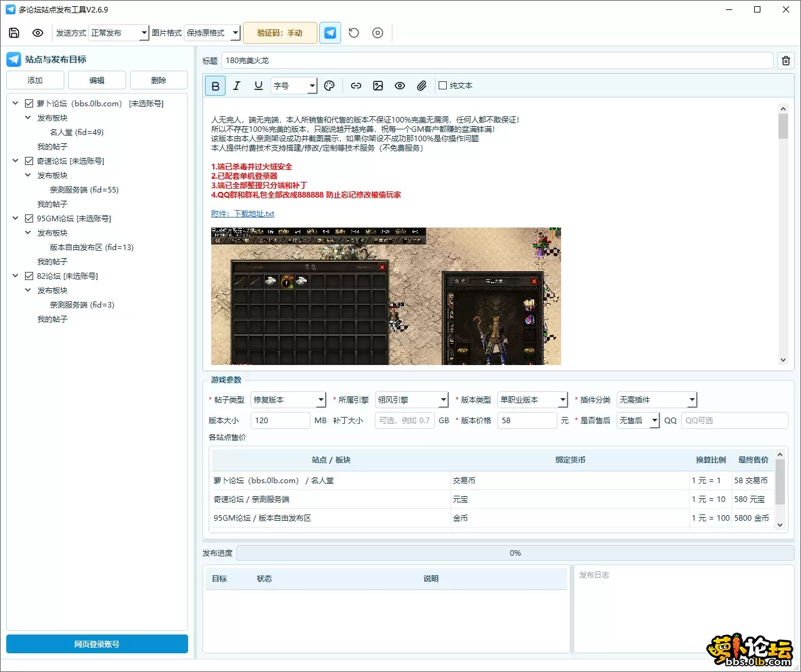This screenshot has width=801, height=672.
Task: Click the 网页登录账号 button
Action: click(97, 644)
